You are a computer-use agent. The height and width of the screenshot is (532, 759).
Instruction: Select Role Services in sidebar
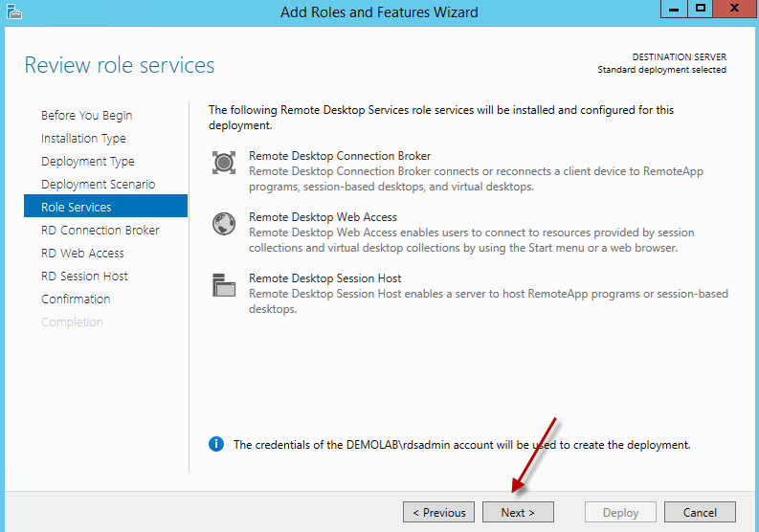pyautogui.click(x=77, y=208)
